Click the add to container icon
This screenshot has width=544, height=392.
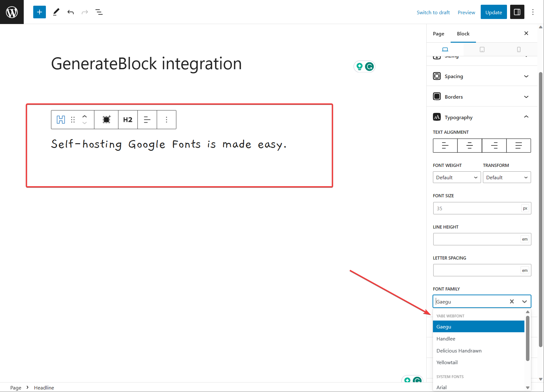coord(106,119)
